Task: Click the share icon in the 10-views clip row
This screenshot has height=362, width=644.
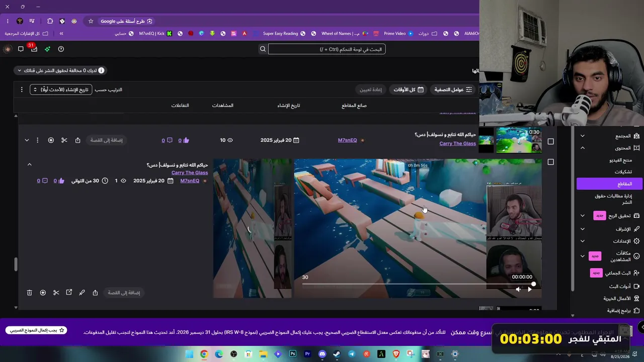Action: click(77, 140)
